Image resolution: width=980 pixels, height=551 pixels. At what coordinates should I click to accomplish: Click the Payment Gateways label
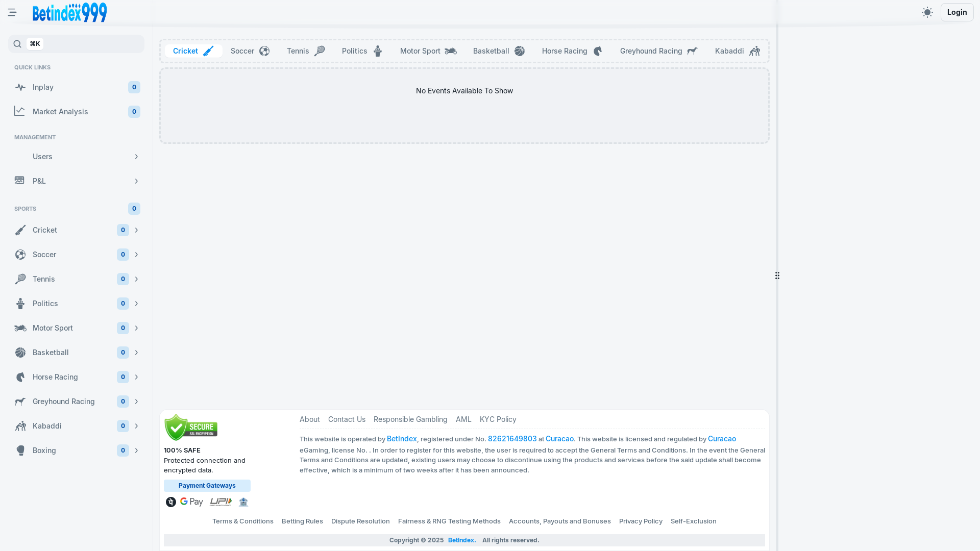[207, 486]
